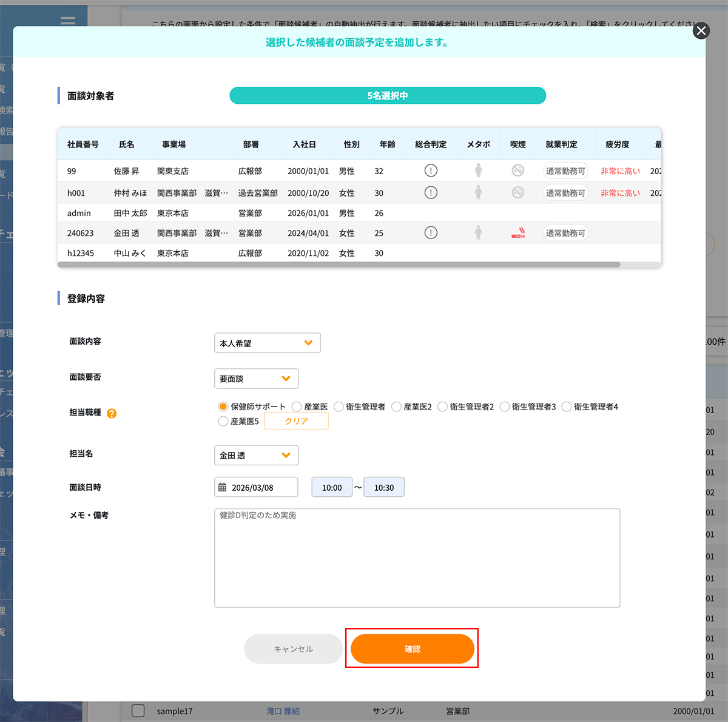Open the 面談内容 dropdown showing 本人希望
728x722 pixels.
click(267, 343)
